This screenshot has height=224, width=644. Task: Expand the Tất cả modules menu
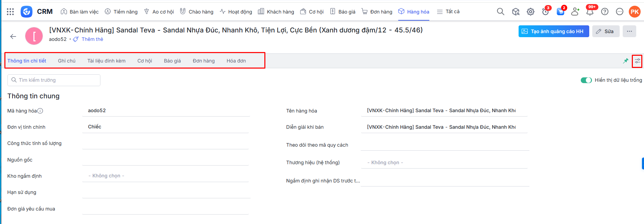coord(448,12)
